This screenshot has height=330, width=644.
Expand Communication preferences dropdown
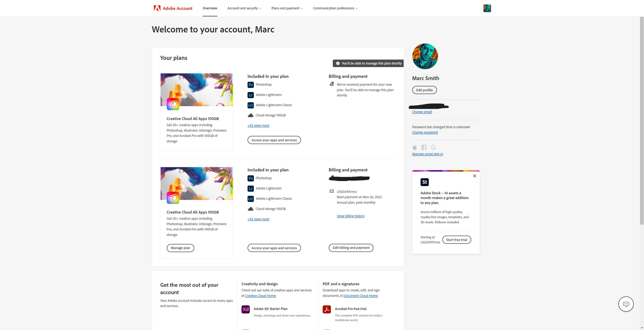[335, 8]
